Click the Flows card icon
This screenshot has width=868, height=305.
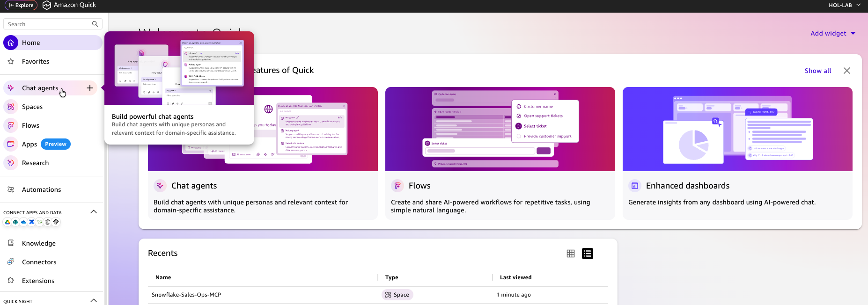coord(397,186)
